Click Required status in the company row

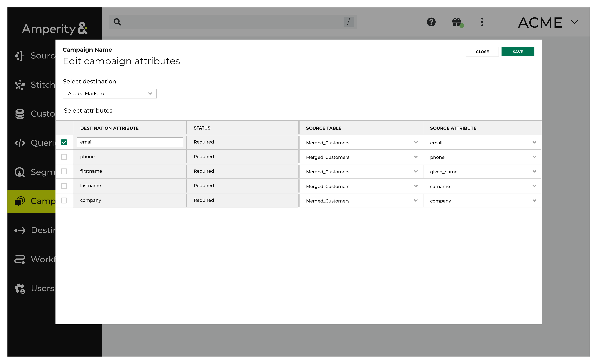[203, 200]
